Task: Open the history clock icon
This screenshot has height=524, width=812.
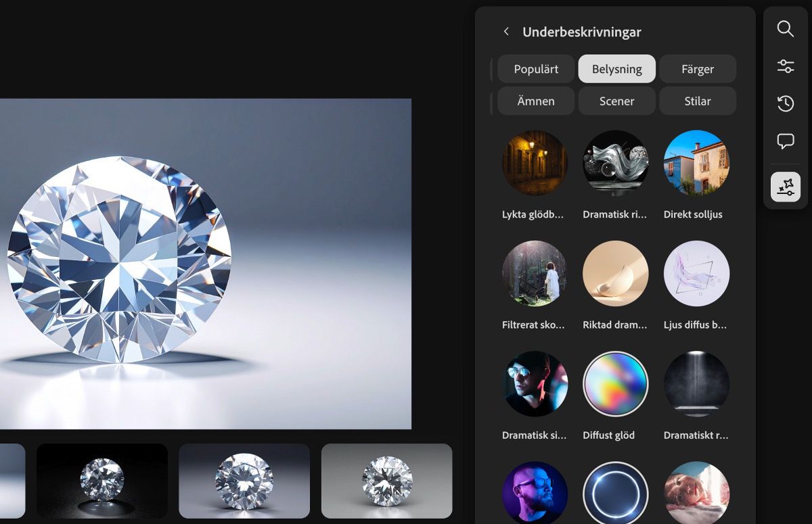Action: coord(785,103)
